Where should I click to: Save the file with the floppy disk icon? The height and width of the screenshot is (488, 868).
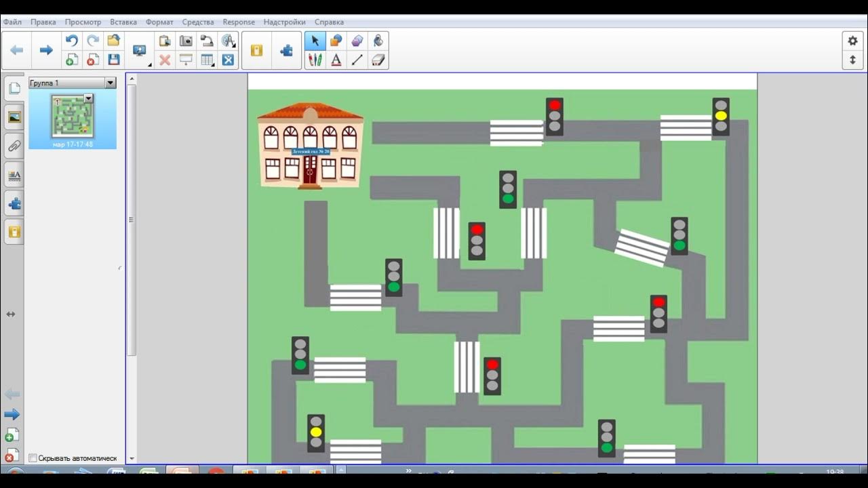[114, 60]
